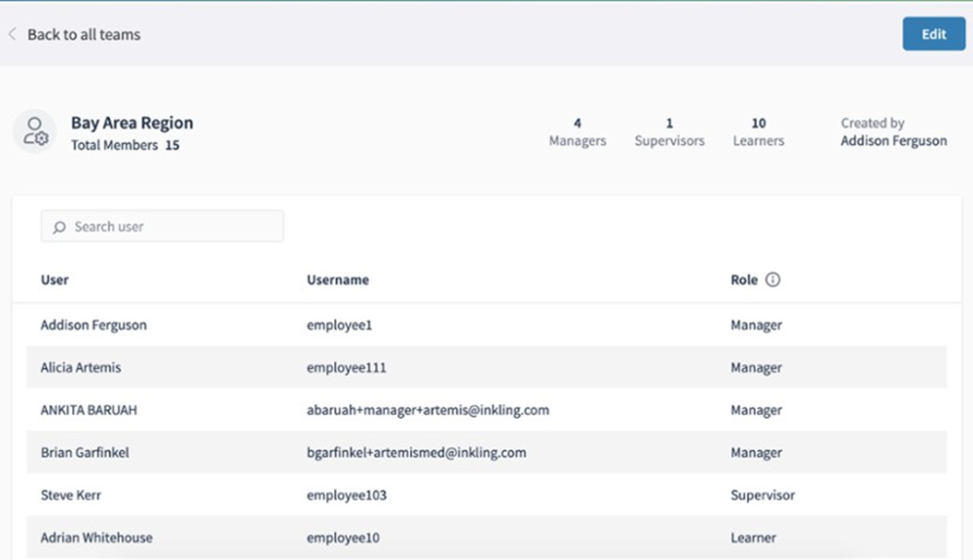Image resolution: width=973 pixels, height=560 pixels.
Task: Click the User column header
Action: [x=54, y=280]
